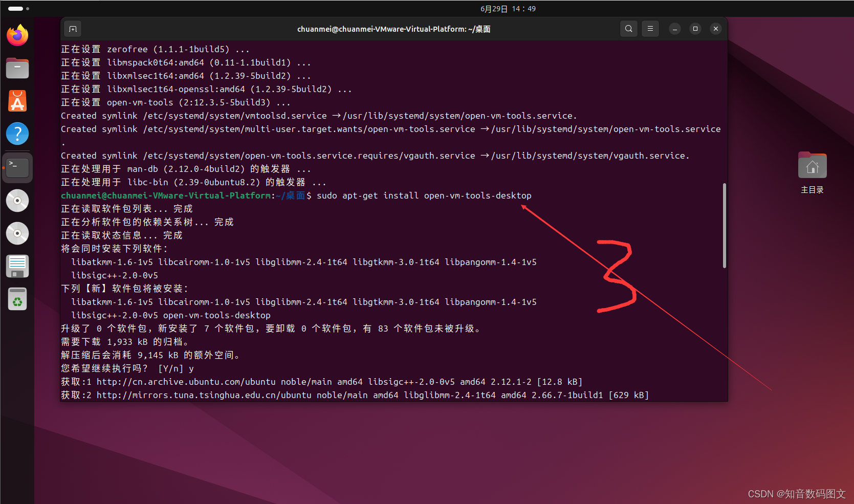Select the Terminal icon in dock
The image size is (854, 504).
tap(17, 167)
